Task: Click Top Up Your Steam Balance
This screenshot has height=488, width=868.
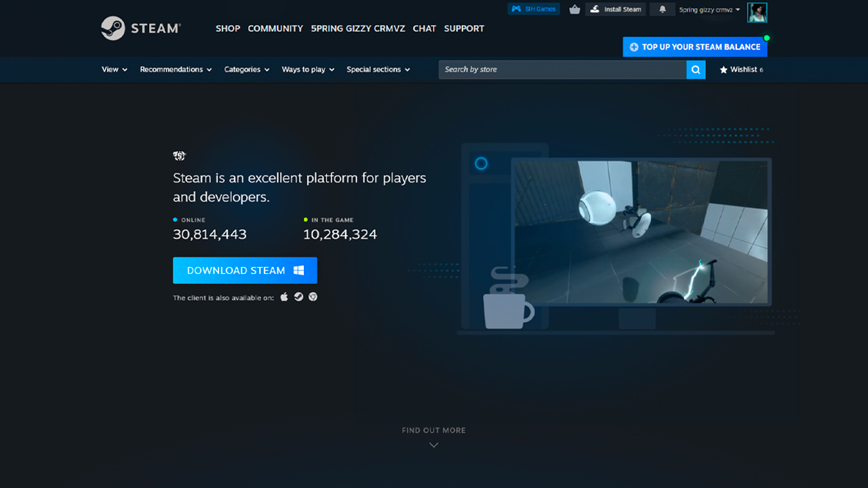Action: (x=695, y=47)
